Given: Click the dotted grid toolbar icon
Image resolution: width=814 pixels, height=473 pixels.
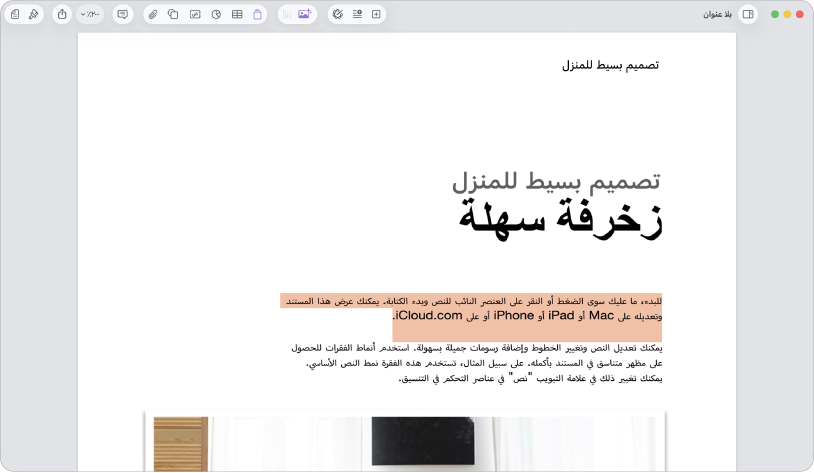Looking at the screenshot, I should tap(287, 15).
